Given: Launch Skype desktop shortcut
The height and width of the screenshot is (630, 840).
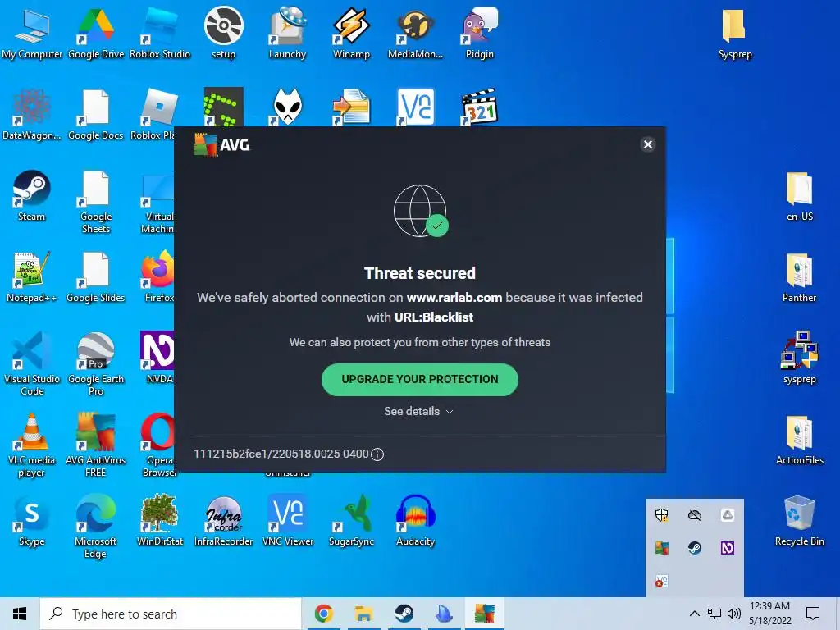Looking at the screenshot, I should [x=32, y=521].
